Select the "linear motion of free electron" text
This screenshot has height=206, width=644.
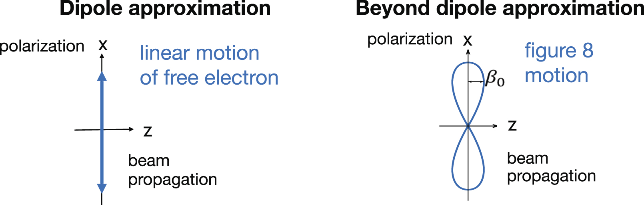(208, 65)
